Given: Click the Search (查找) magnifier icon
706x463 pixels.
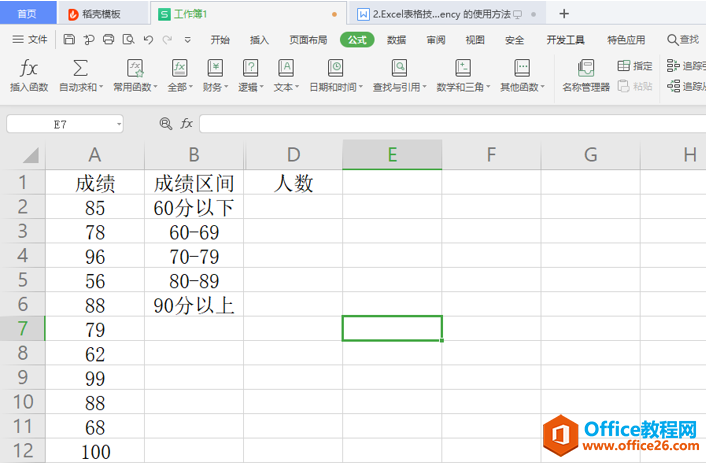Looking at the screenshot, I should click(672, 40).
